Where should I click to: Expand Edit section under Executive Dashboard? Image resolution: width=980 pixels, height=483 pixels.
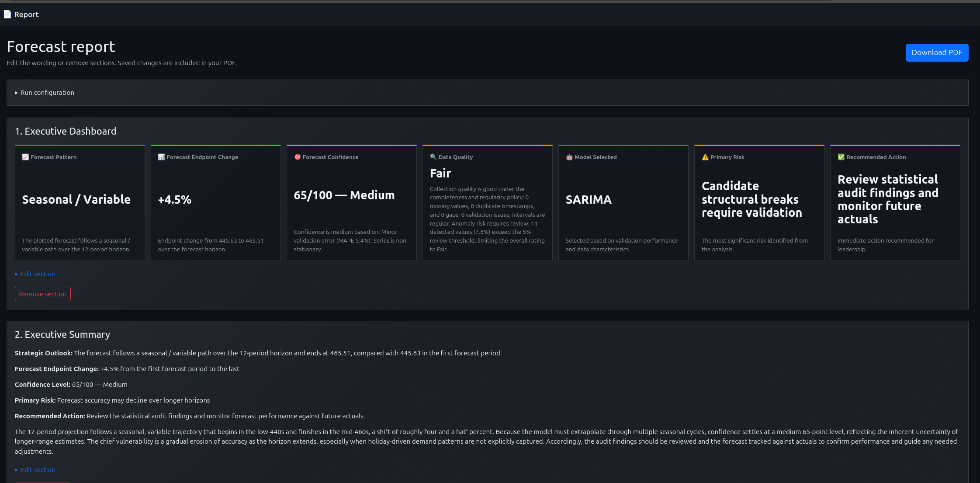[35, 274]
